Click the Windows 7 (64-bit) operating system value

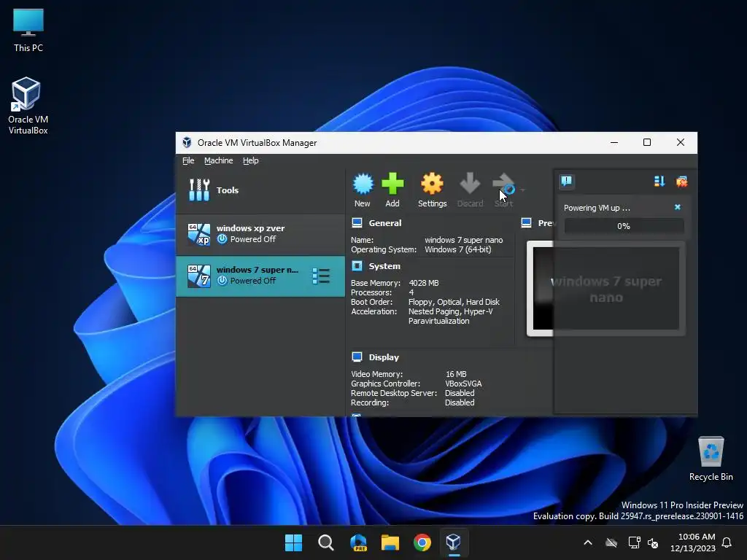click(x=458, y=249)
